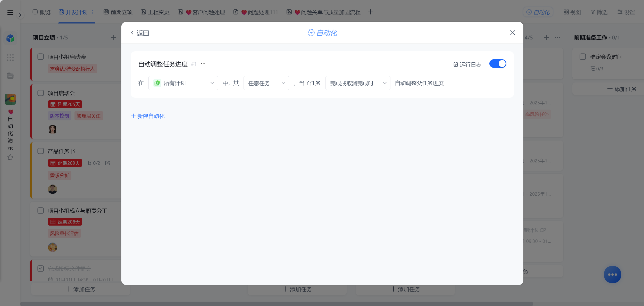644x306 pixels.
Task: Open column more options beside 4/5
Action: pos(557,37)
